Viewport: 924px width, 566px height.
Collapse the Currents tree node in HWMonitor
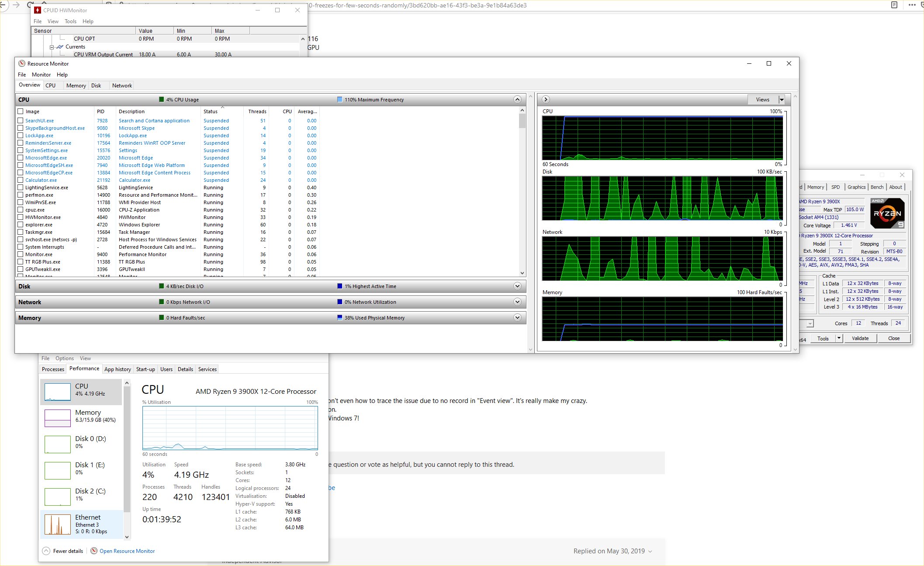tap(52, 47)
